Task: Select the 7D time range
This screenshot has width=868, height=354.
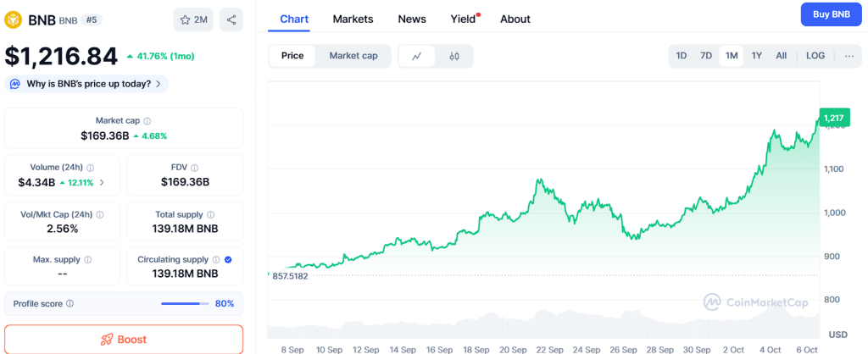Action: (x=705, y=56)
